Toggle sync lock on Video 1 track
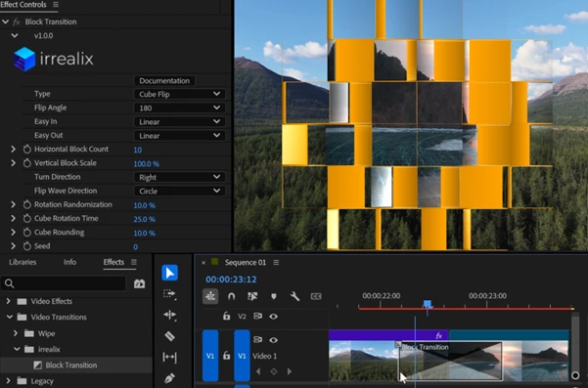 pos(257,340)
